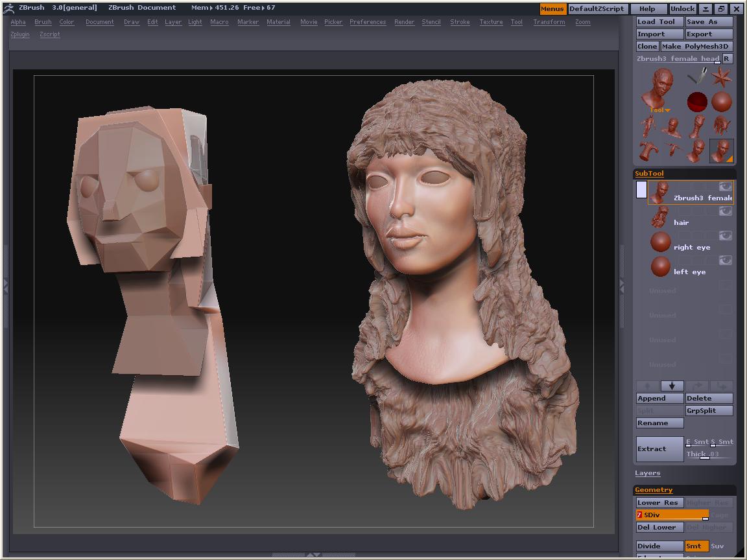
Task: Click the Delete subtool button
Action: tap(709, 398)
